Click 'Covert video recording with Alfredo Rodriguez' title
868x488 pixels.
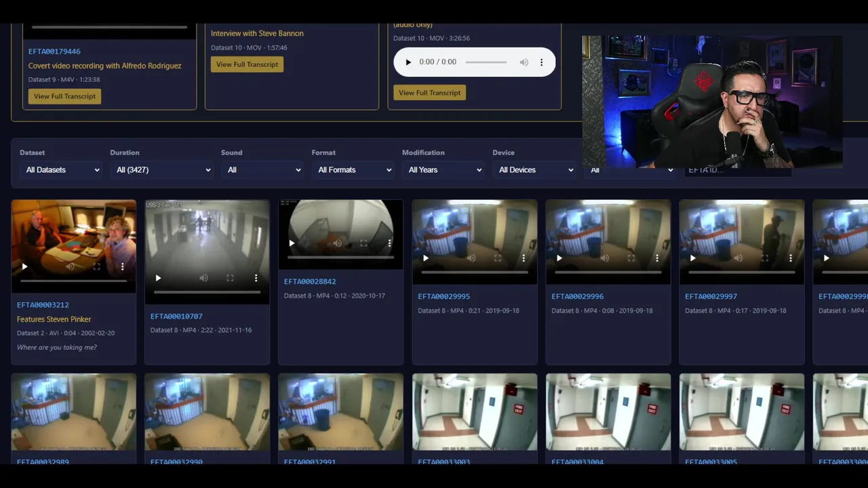pos(105,66)
